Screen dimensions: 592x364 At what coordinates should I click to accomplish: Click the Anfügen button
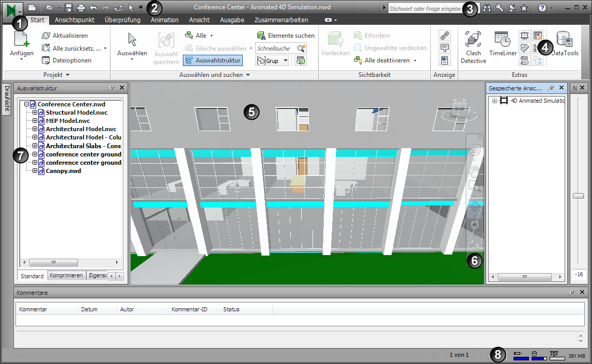[x=22, y=44]
